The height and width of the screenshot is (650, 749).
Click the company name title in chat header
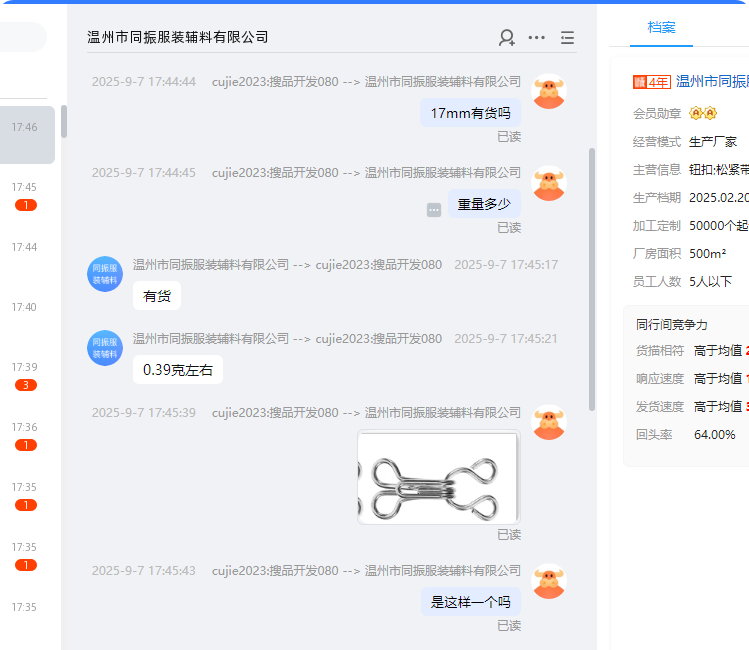178,37
